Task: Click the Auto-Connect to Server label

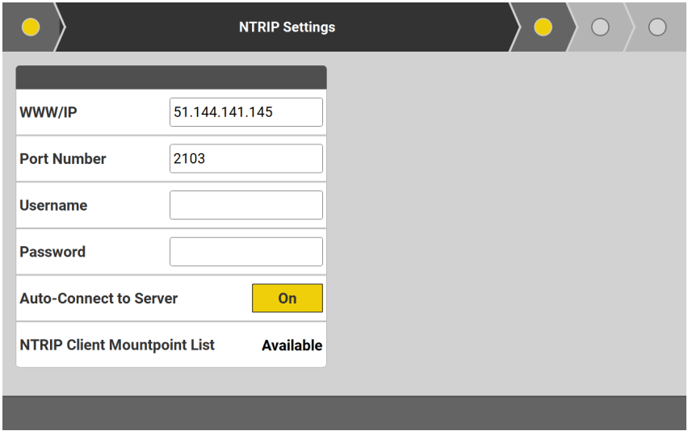Action: coord(99,298)
